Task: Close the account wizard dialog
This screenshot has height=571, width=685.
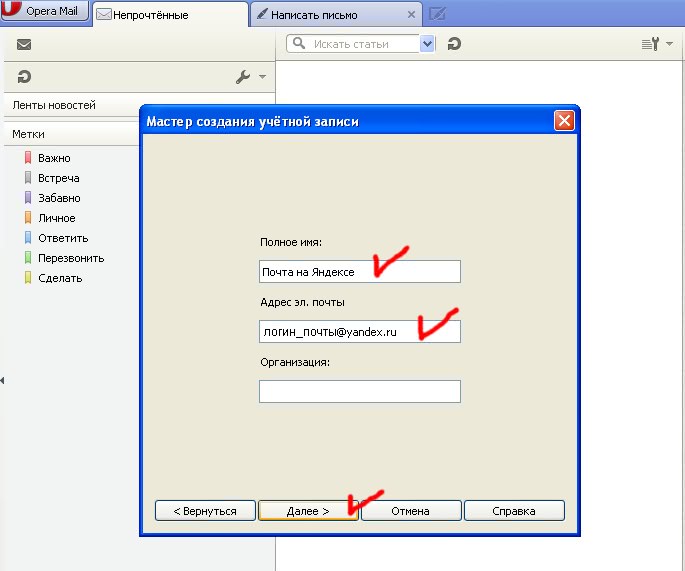Action: (564, 121)
